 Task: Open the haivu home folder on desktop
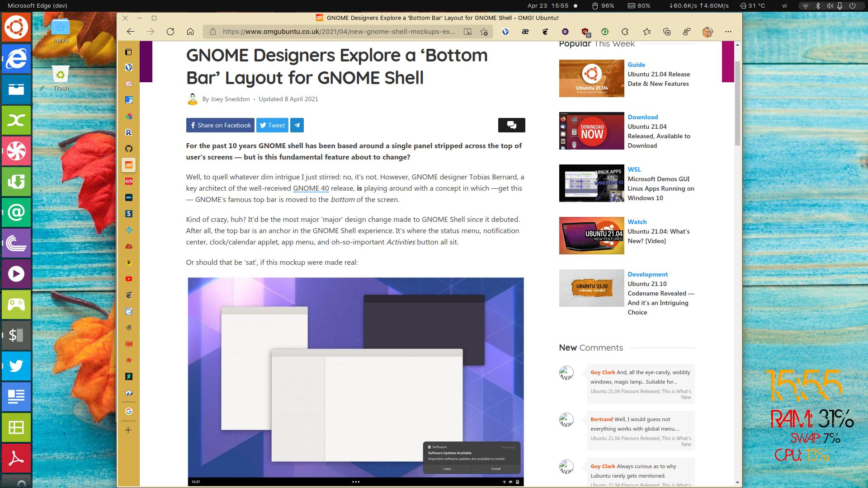(x=61, y=30)
